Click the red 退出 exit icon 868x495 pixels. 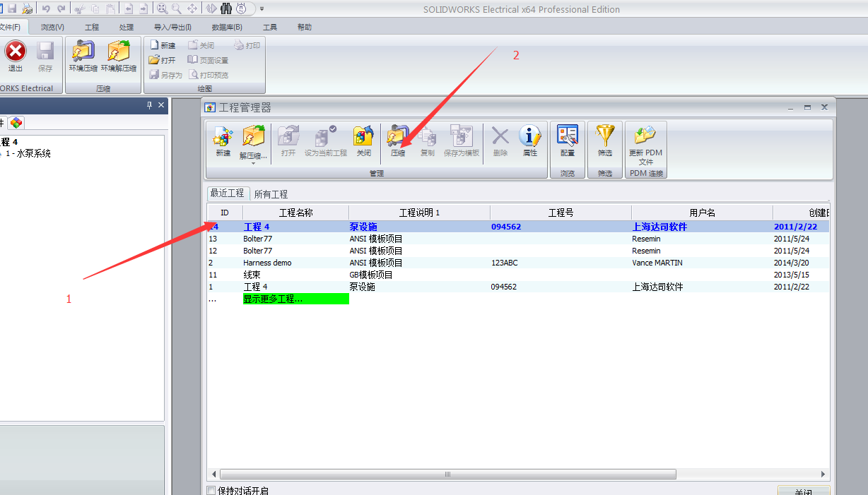point(16,52)
